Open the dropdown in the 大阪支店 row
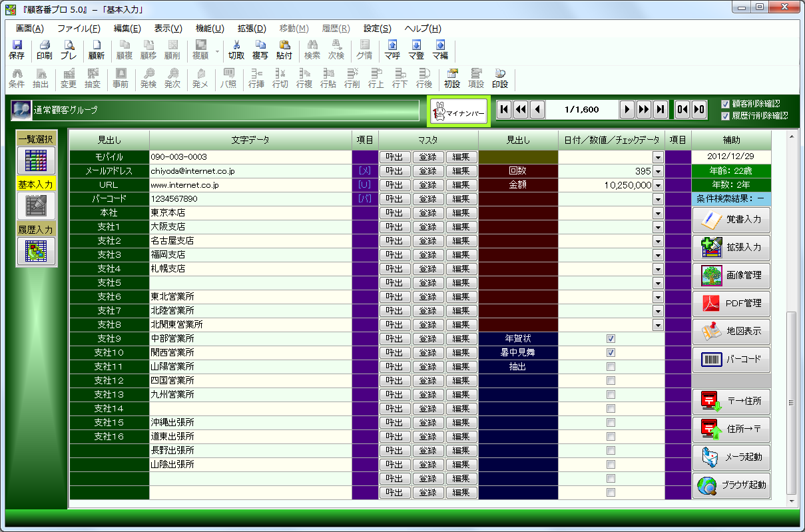Image resolution: width=805 pixels, height=532 pixels. (659, 227)
